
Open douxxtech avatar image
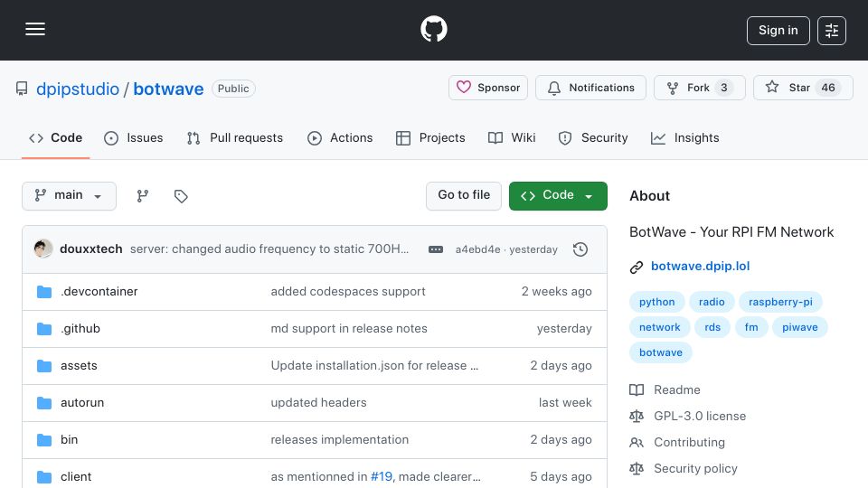(43, 249)
